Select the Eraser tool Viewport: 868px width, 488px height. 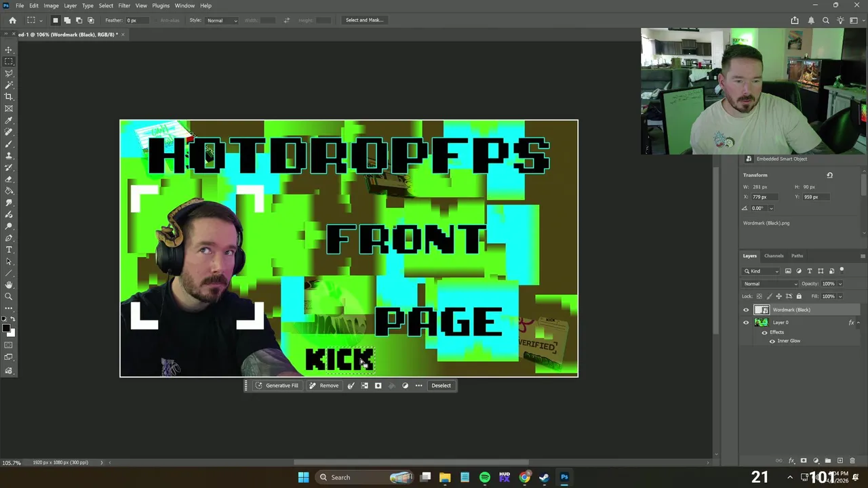click(x=9, y=179)
